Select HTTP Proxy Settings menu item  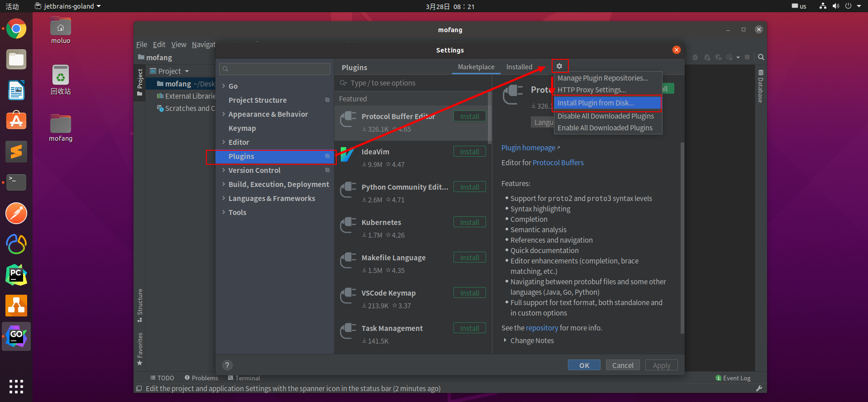(x=592, y=90)
